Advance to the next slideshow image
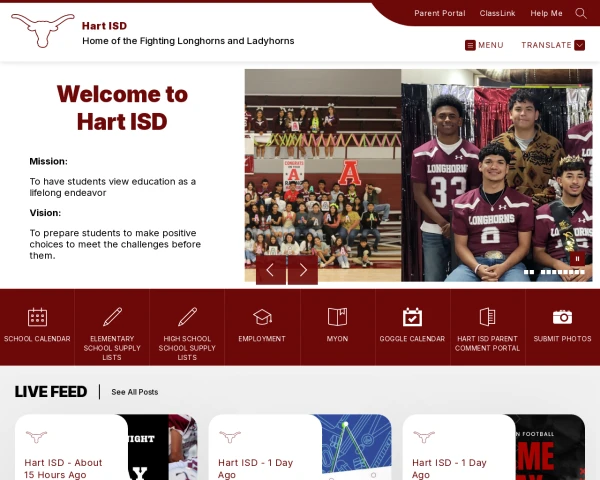The width and height of the screenshot is (600, 480). [x=303, y=270]
